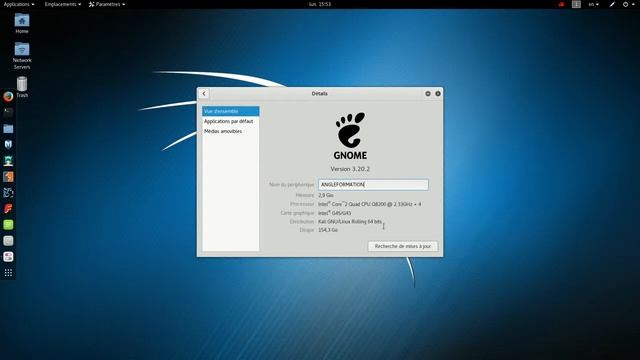Open the 'en' keyboard layout dropdown
The image size is (640, 360).
(593, 4)
